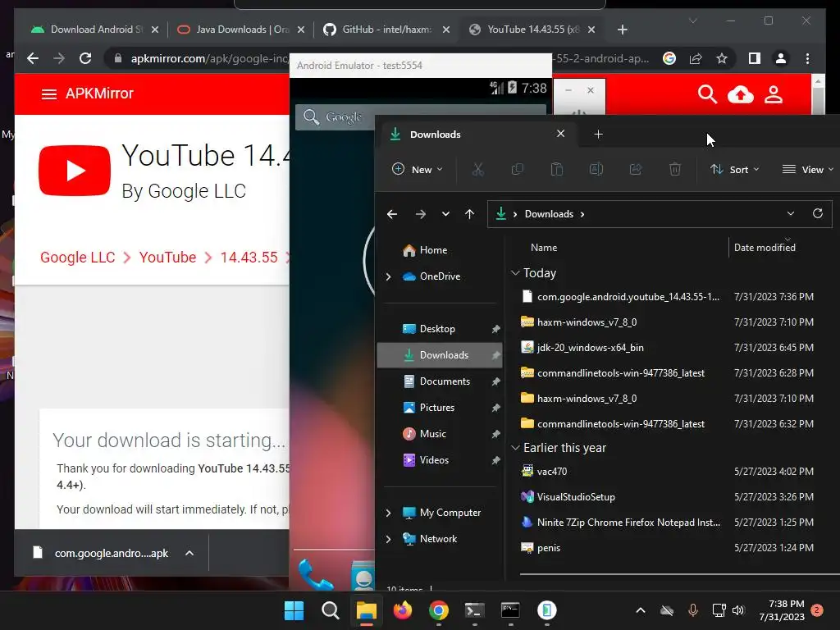Image resolution: width=840 pixels, height=630 pixels.
Task: Open the View dropdown in File Explorer
Action: click(x=808, y=170)
